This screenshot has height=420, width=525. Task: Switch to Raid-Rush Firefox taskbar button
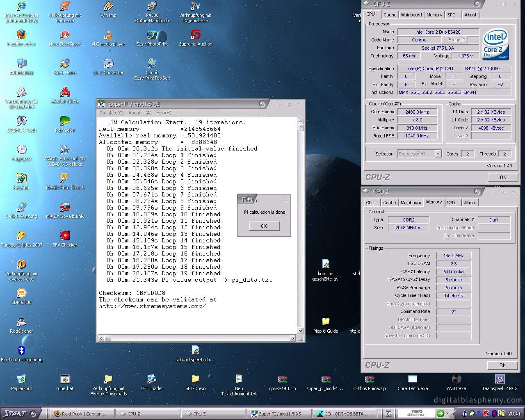(x=82, y=414)
